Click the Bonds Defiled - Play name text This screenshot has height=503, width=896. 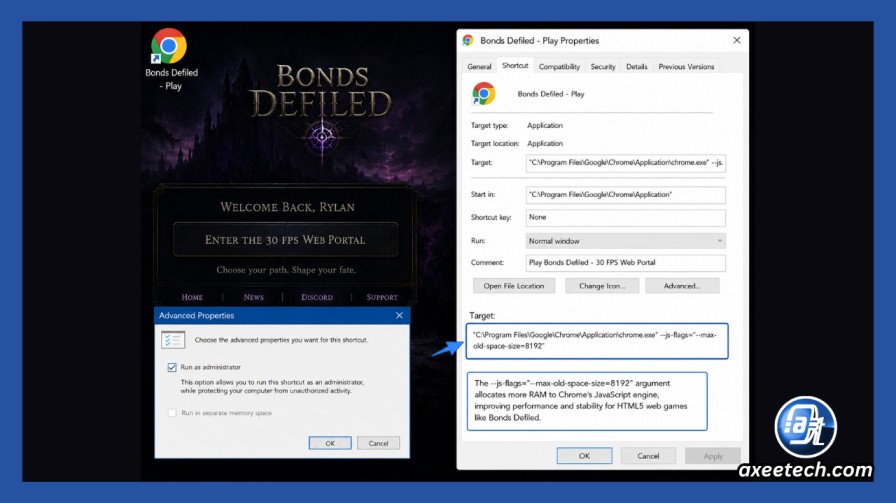(551, 94)
